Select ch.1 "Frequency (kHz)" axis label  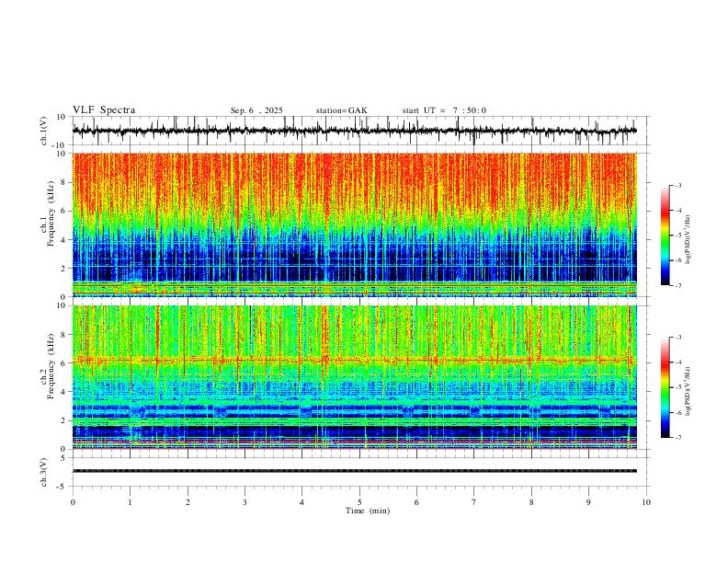[51, 214]
